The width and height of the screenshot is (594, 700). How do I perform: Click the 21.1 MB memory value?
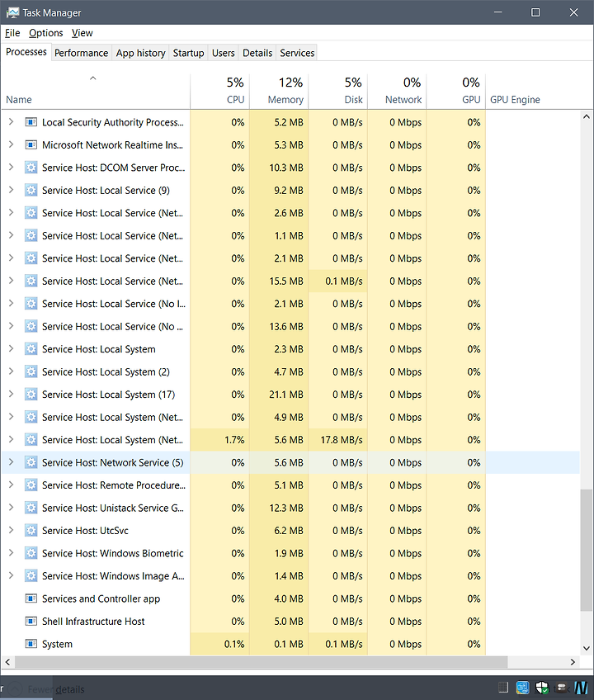[x=286, y=395]
